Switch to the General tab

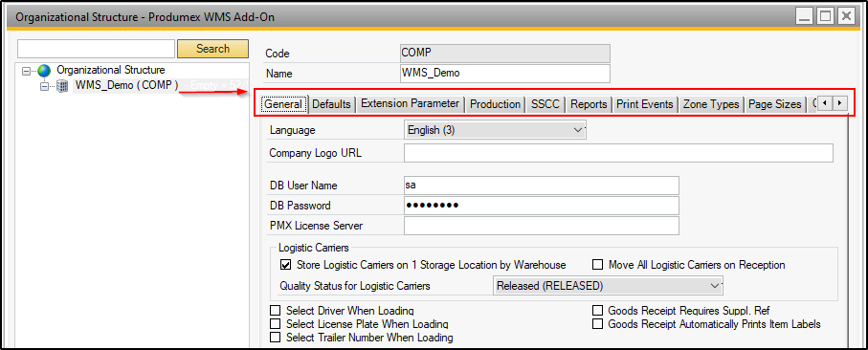pyautogui.click(x=283, y=104)
